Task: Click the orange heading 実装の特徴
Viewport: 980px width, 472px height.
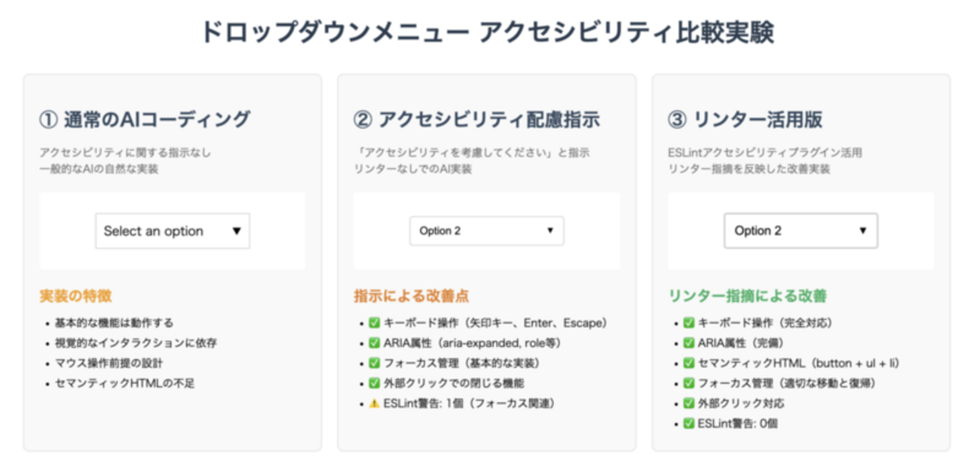Action: 75,296
